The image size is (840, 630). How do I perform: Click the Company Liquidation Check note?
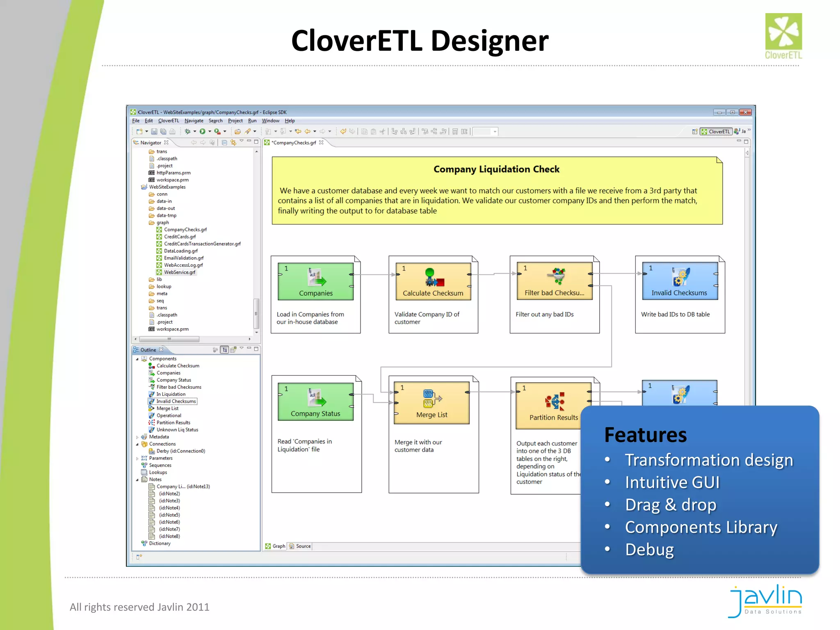click(x=497, y=190)
